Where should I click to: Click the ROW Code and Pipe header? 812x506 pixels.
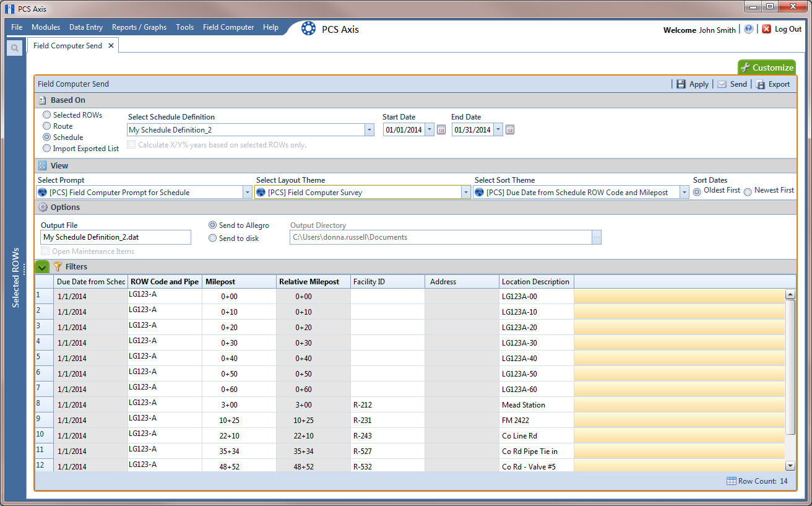pyautogui.click(x=165, y=282)
